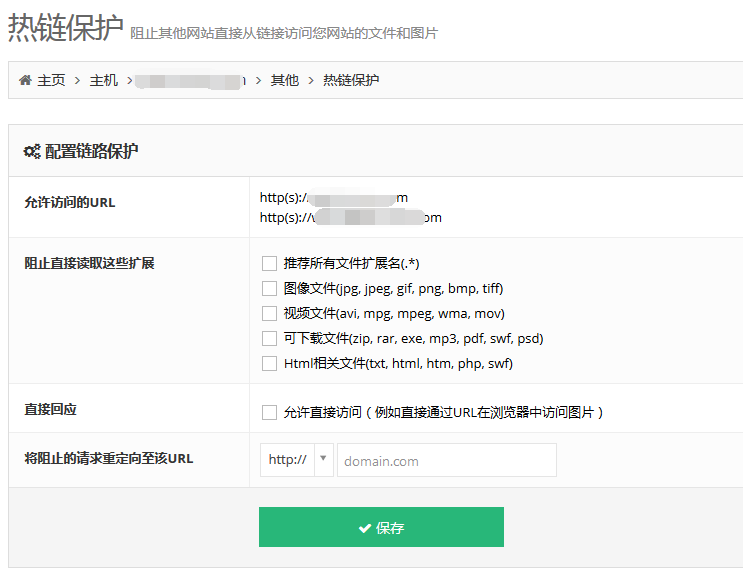Select 热链保护 breadcrumb item
743x569 pixels.
tap(351, 80)
